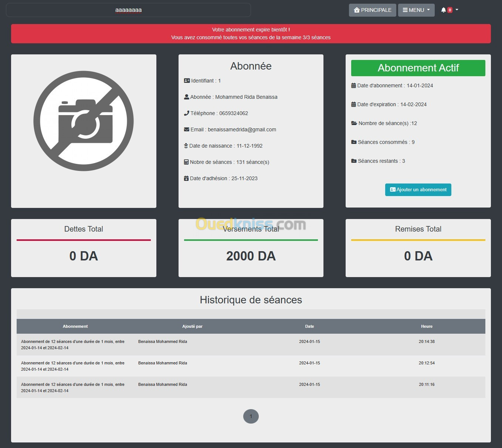Click the calculator icon beside Nobre de séances
Image resolution: width=502 pixels, height=448 pixels.
[186, 162]
